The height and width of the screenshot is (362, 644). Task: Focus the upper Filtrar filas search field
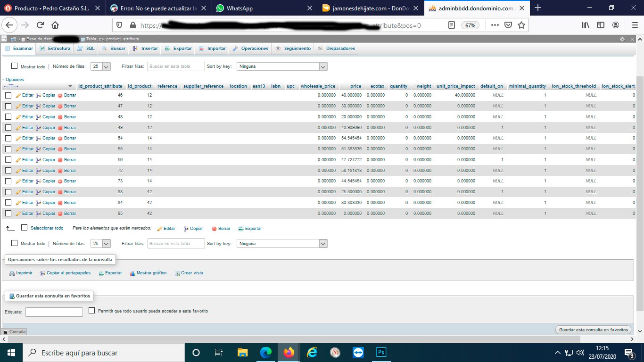pyautogui.click(x=176, y=67)
